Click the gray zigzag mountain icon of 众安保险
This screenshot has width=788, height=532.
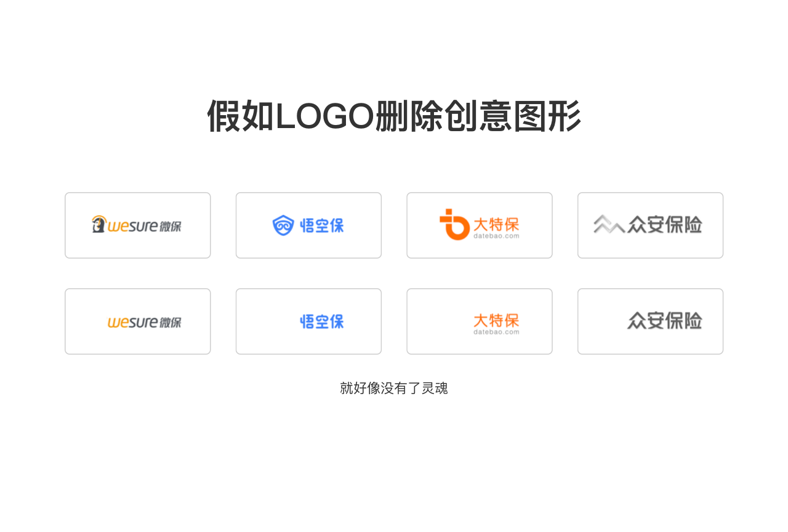point(609,224)
